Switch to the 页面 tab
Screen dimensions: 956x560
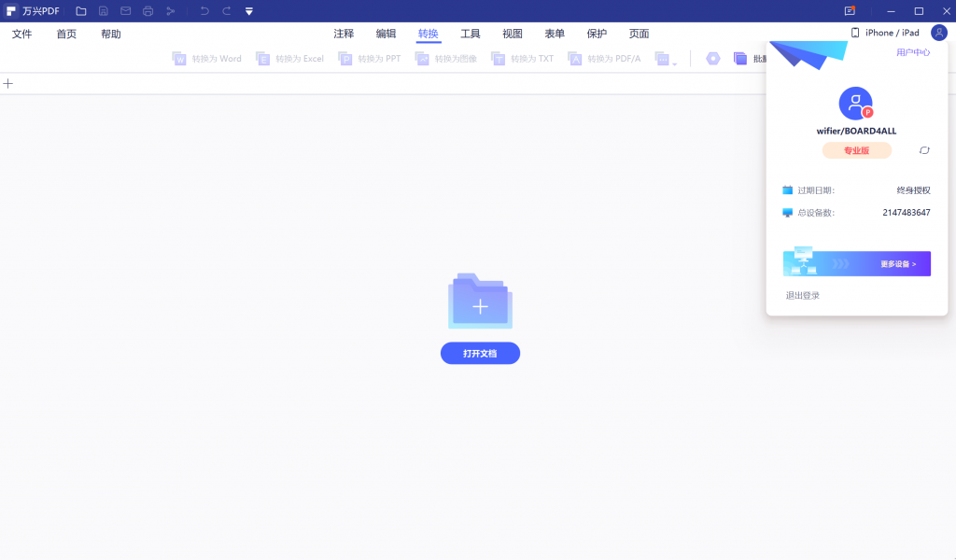point(639,34)
